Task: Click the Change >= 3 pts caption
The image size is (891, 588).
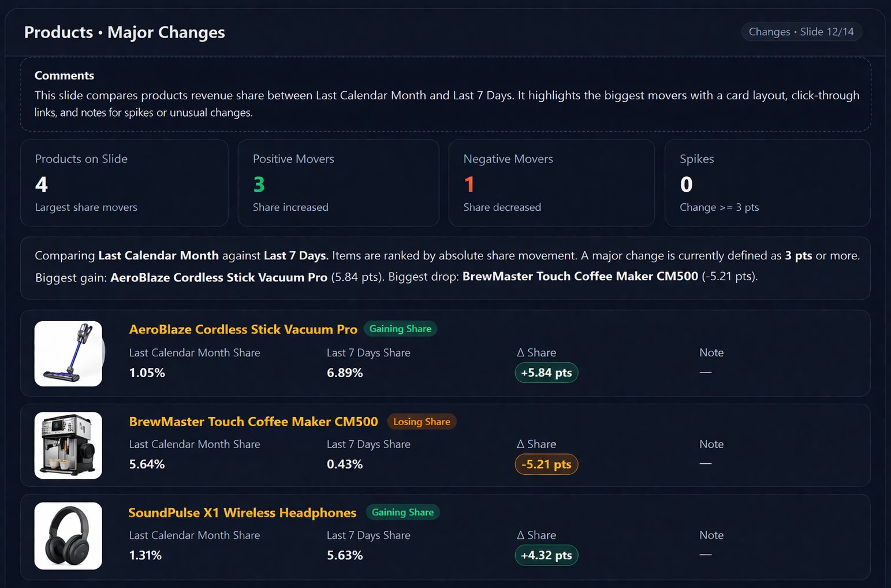Action: tap(719, 207)
